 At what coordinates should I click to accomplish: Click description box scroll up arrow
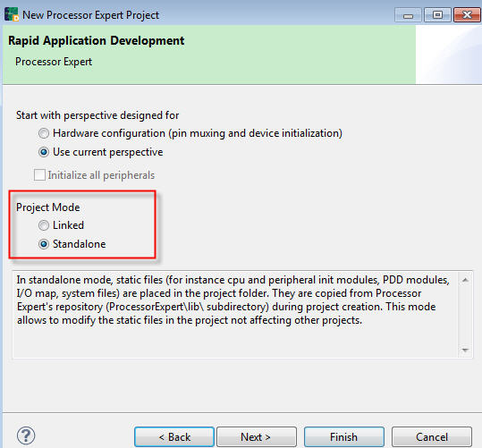coord(465,280)
